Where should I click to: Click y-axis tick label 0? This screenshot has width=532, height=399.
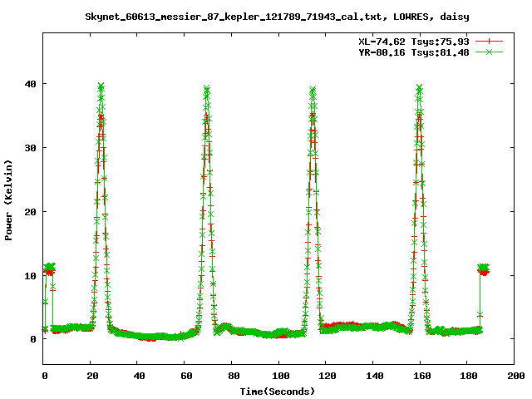[x=33, y=339]
